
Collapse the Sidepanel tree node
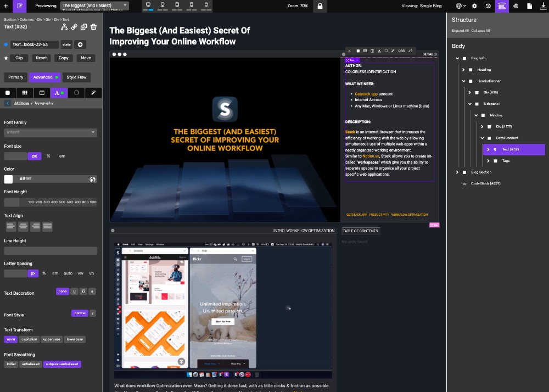pyautogui.click(x=470, y=104)
